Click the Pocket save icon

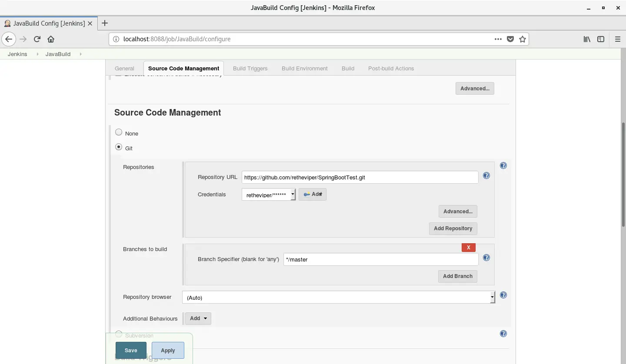(x=510, y=39)
